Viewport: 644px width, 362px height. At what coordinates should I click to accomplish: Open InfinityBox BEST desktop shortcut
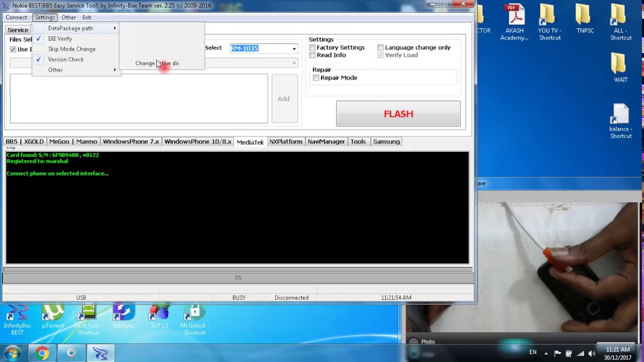point(18,320)
